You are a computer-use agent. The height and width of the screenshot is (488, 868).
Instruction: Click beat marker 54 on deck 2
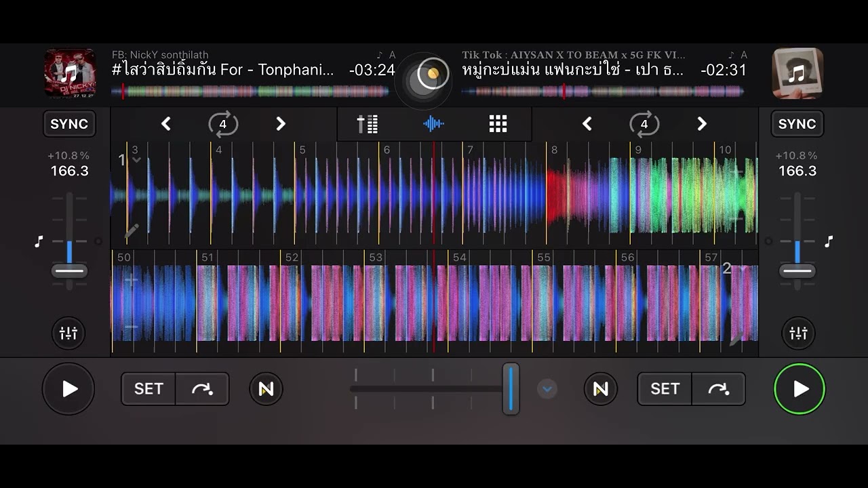coord(460,258)
